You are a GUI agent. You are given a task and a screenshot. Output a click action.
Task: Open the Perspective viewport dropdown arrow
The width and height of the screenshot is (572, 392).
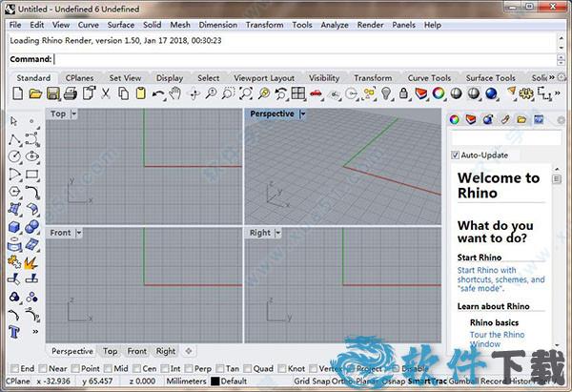click(302, 113)
